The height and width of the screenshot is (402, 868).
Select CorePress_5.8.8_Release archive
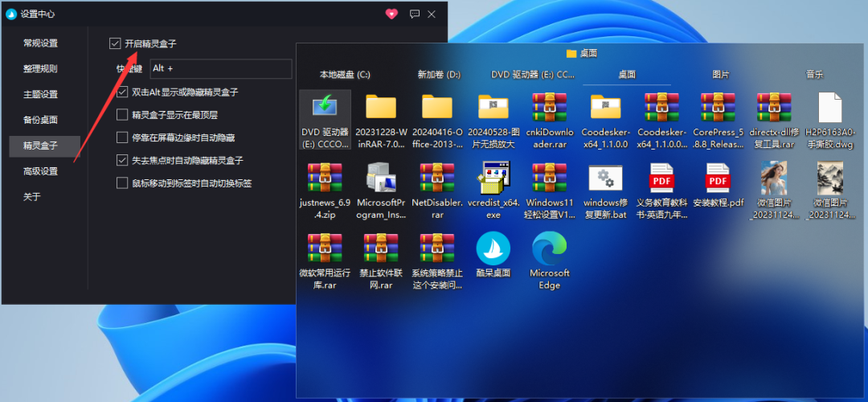click(x=718, y=107)
